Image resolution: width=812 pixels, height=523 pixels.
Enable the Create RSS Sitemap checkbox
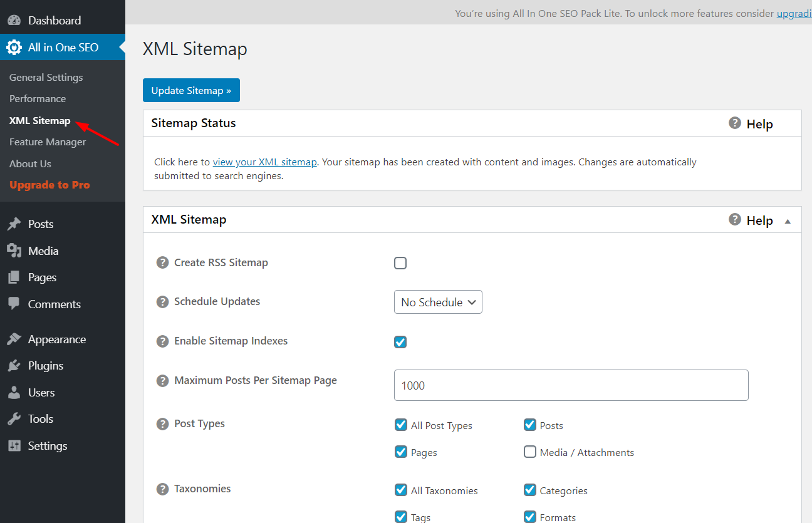[400, 263]
